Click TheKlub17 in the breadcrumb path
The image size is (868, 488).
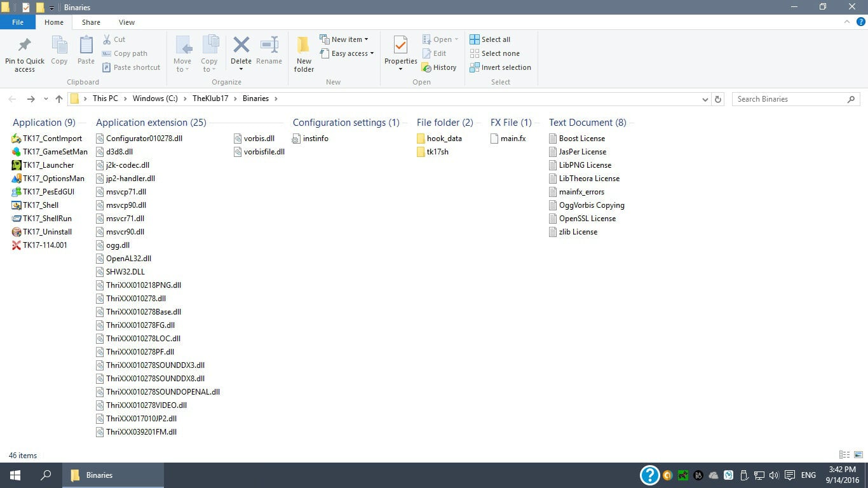point(210,99)
